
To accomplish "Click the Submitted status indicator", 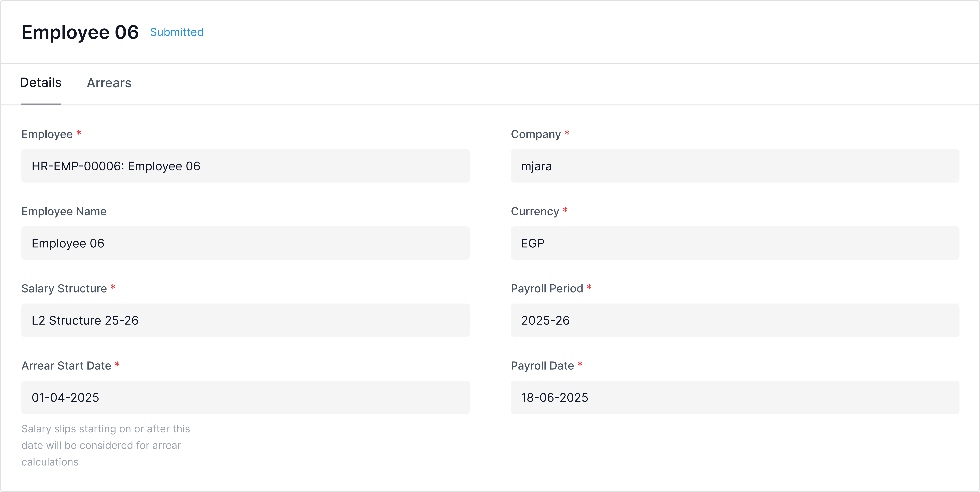I will (177, 32).
